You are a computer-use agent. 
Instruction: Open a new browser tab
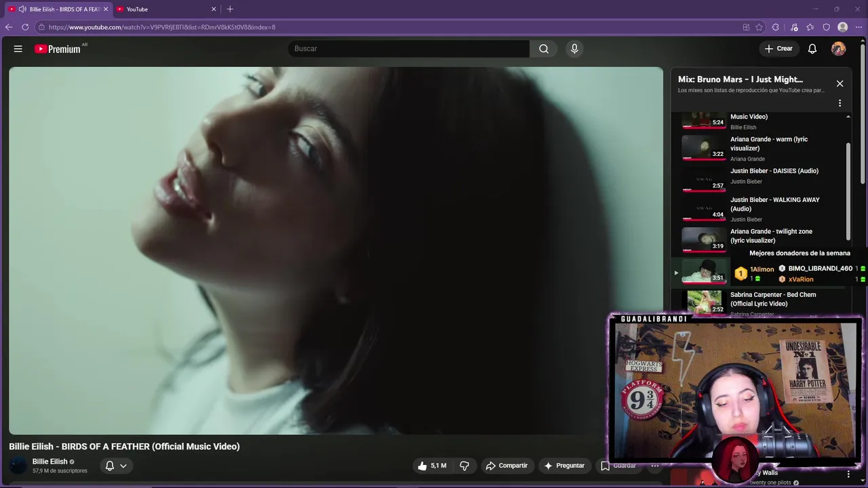point(230,9)
